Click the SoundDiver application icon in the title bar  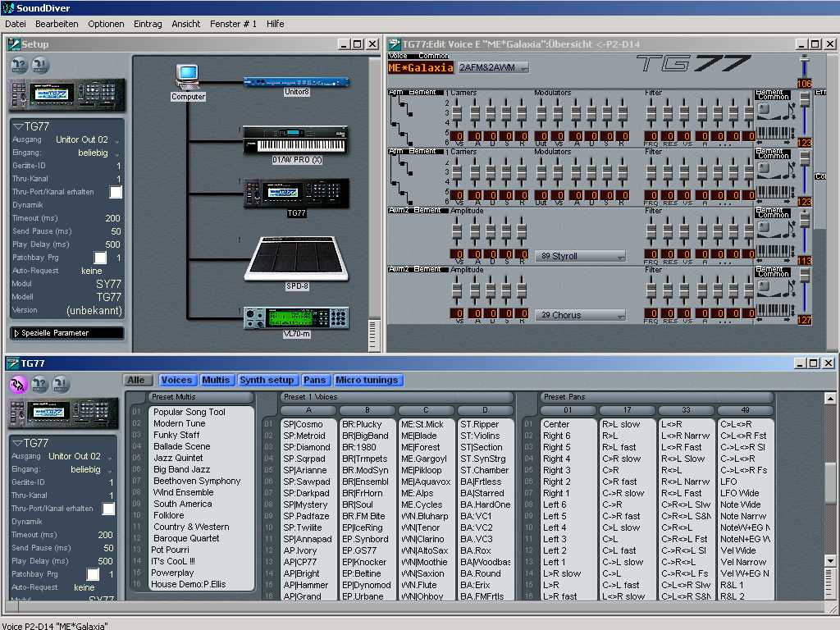tap(7, 7)
